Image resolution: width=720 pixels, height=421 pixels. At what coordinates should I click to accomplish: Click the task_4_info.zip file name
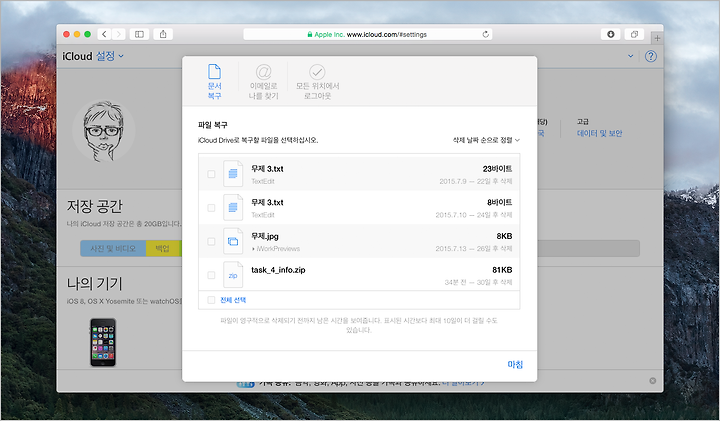[x=278, y=270]
